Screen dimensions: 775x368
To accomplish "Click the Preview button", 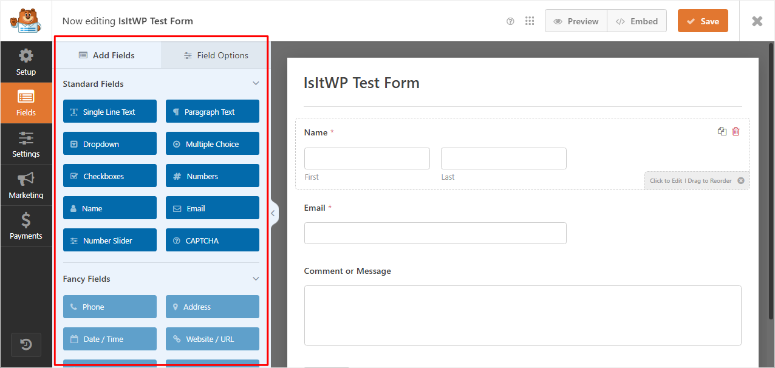I will coord(576,21).
